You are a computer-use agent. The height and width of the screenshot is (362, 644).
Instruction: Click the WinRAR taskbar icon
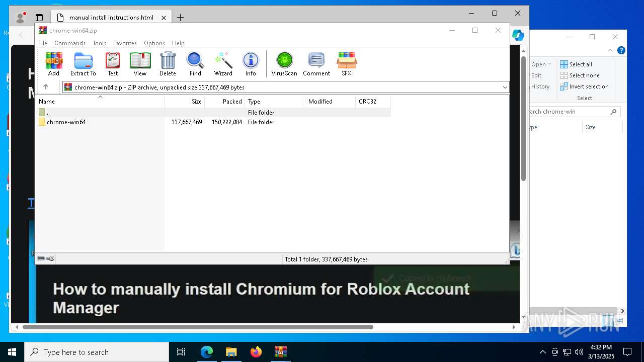click(281, 352)
